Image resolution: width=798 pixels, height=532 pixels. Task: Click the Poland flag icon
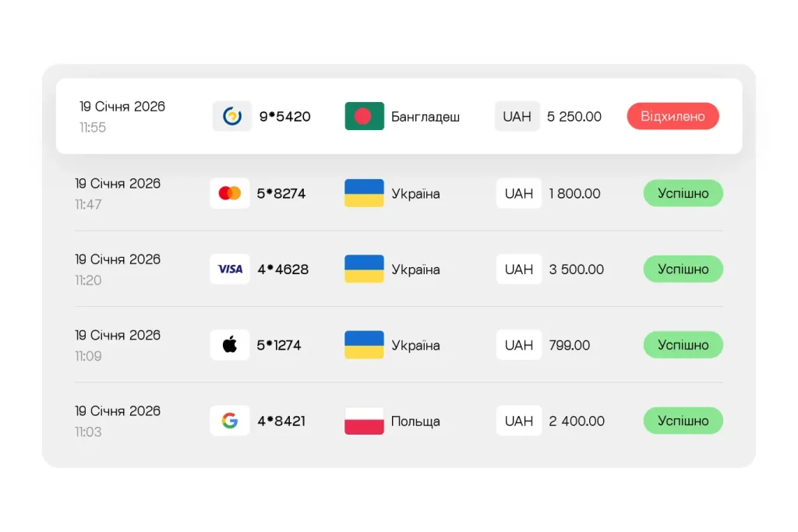[364, 421]
